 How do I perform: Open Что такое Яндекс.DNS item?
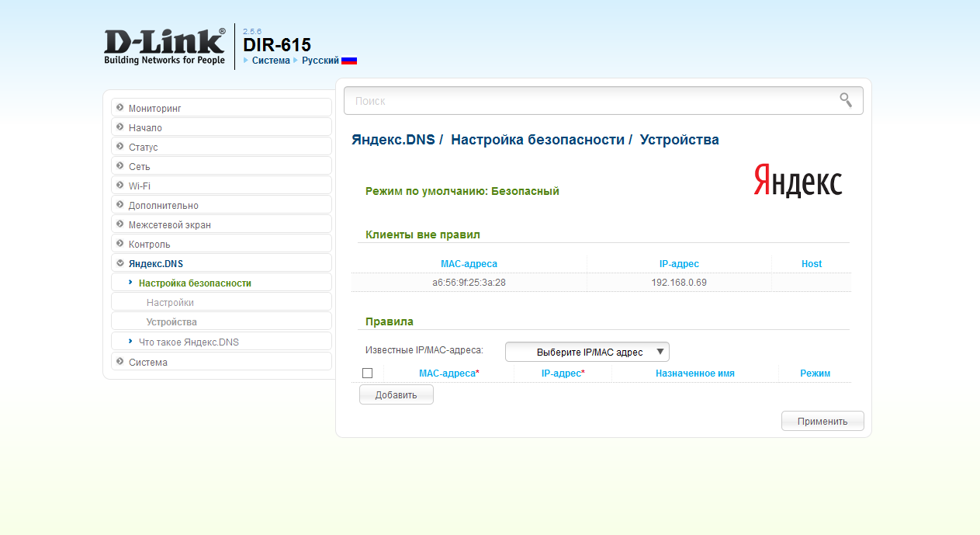point(222,341)
